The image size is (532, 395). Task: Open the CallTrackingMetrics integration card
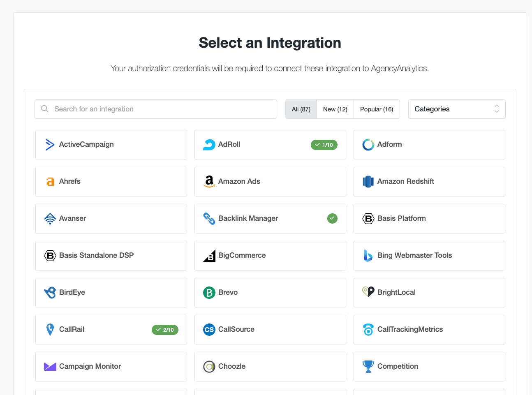click(429, 330)
